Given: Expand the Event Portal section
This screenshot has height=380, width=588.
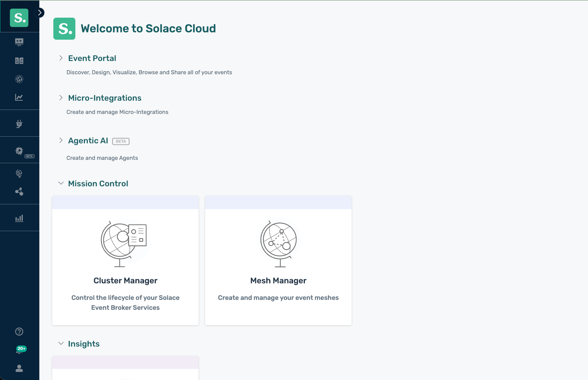Looking at the screenshot, I should click(x=61, y=58).
